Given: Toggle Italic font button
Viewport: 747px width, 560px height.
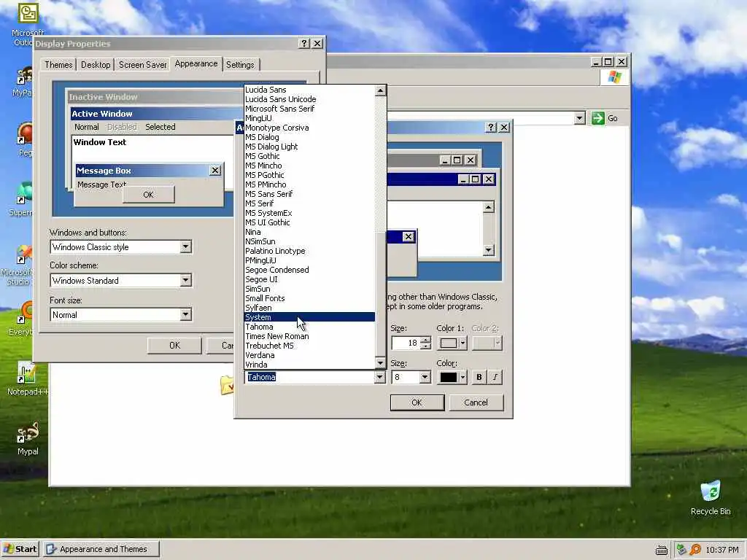Looking at the screenshot, I should click(x=495, y=377).
